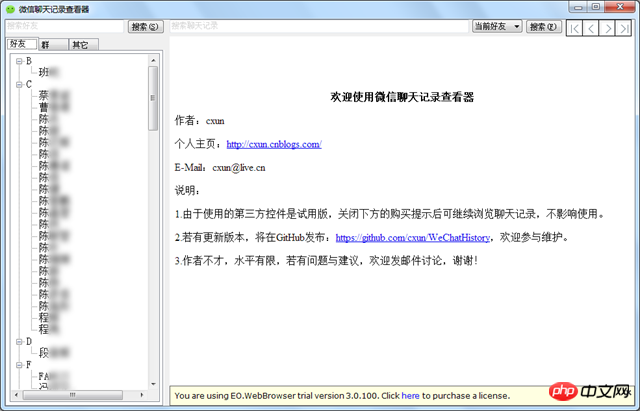The width and height of the screenshot is (640, 411).
Task: Maximize the 微信聊天记录查看器 window
Action: point(596,7)
